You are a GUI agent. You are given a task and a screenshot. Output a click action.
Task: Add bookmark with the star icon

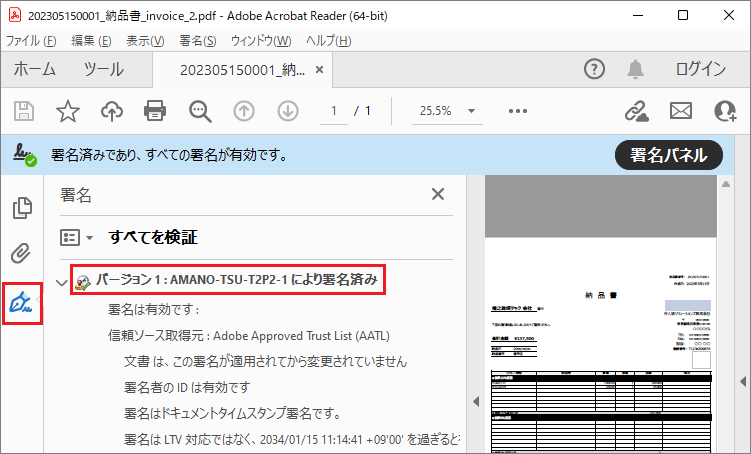(67, 110)
